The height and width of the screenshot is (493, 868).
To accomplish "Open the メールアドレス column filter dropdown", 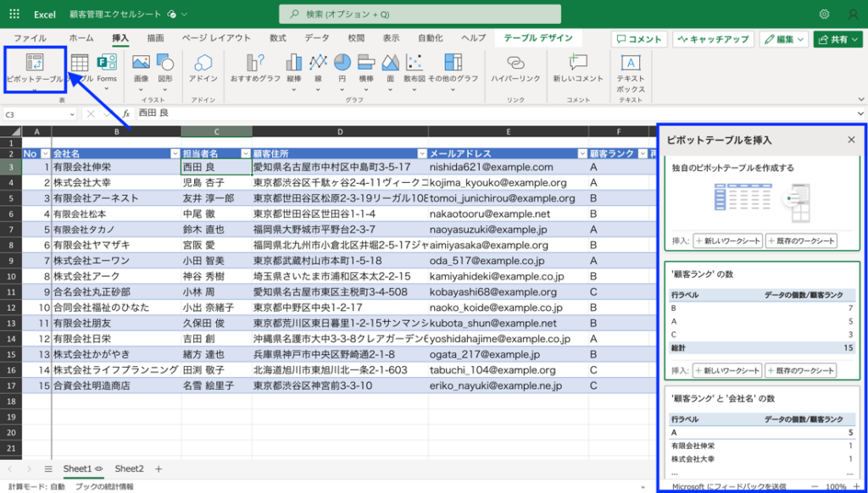I will pos(582,154).
